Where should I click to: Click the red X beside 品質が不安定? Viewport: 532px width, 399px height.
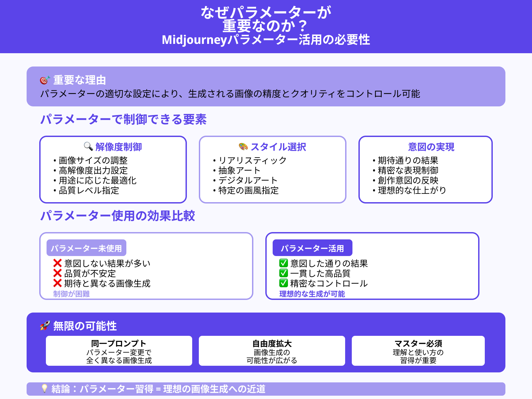point(58,273)
